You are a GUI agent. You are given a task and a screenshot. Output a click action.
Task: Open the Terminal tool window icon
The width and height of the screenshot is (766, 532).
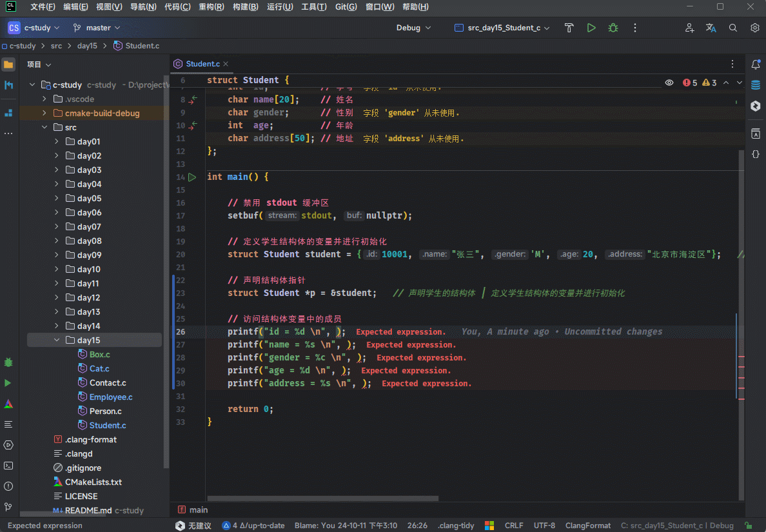click(x=8, y=466)
